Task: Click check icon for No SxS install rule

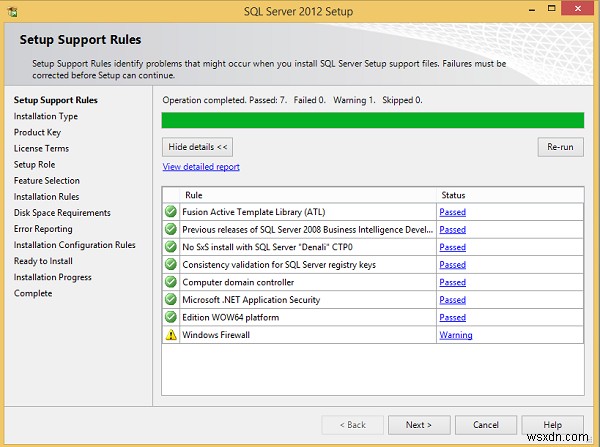Action: pyautogui.click(x=171, y=246)
